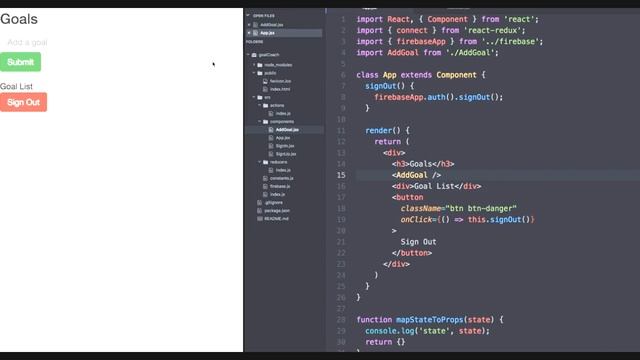
Task: Expand the node_modules folder arrow
Action: click(x=254, y=65)
